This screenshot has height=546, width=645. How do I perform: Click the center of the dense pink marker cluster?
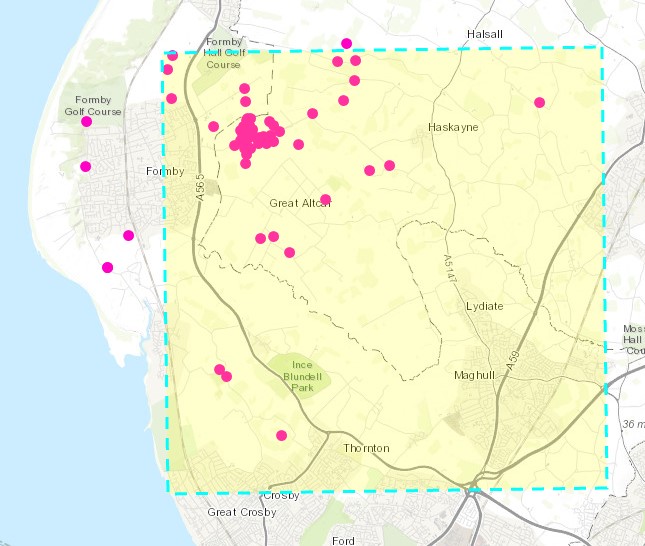[252, 135]
